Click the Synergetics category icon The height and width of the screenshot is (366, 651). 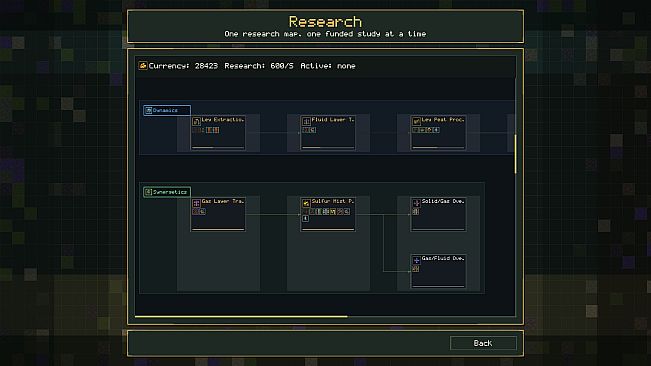(148, 192)
